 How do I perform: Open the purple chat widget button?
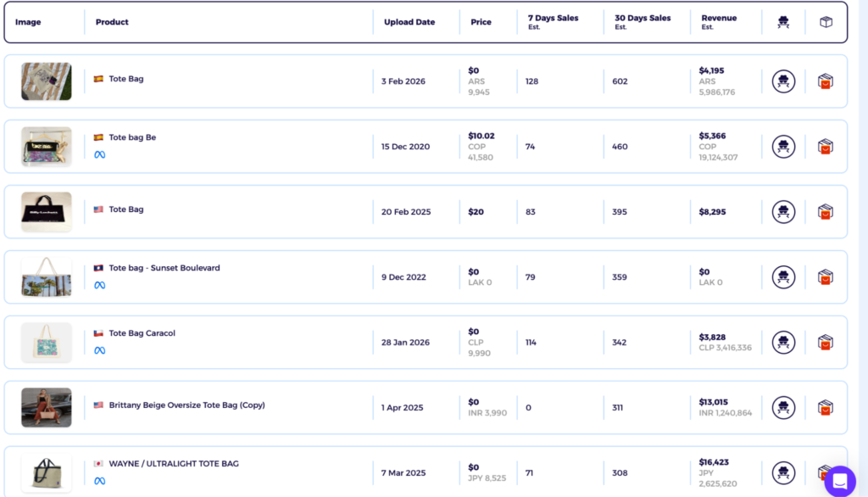point(840,481)
